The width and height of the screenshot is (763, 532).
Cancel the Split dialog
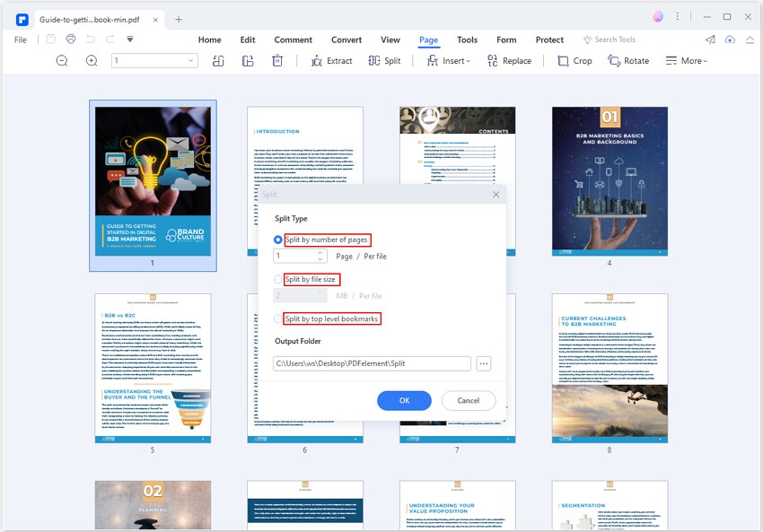pos(468,400)
